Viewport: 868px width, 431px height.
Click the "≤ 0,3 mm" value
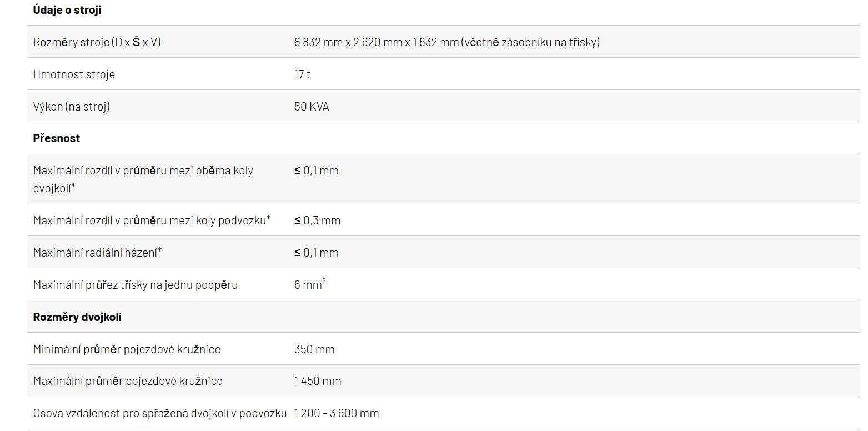(x=317, y=220)
